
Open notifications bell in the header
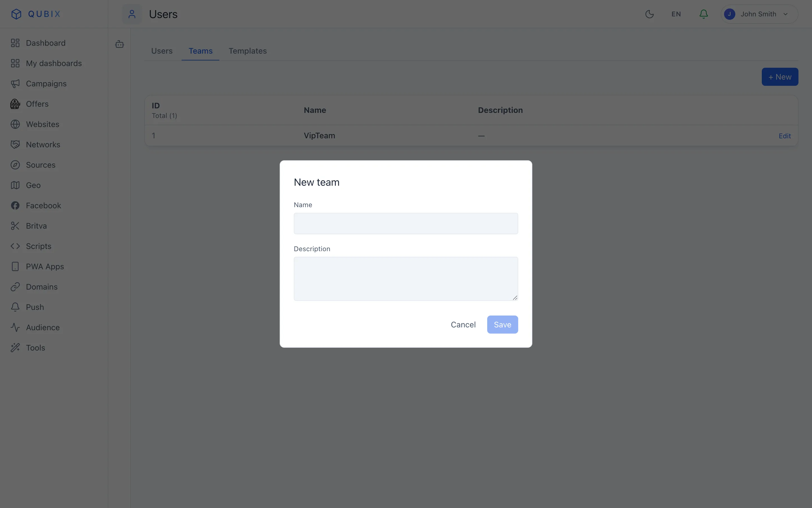704,14
